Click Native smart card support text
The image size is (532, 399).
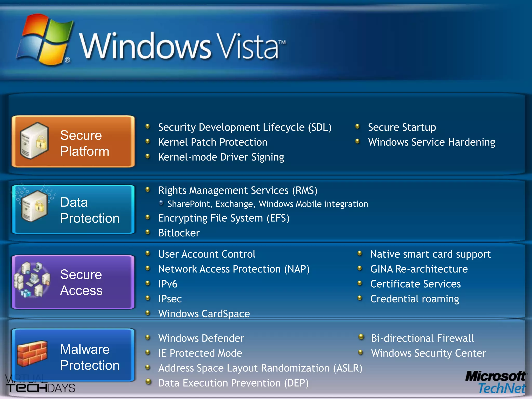click(431, 255)
